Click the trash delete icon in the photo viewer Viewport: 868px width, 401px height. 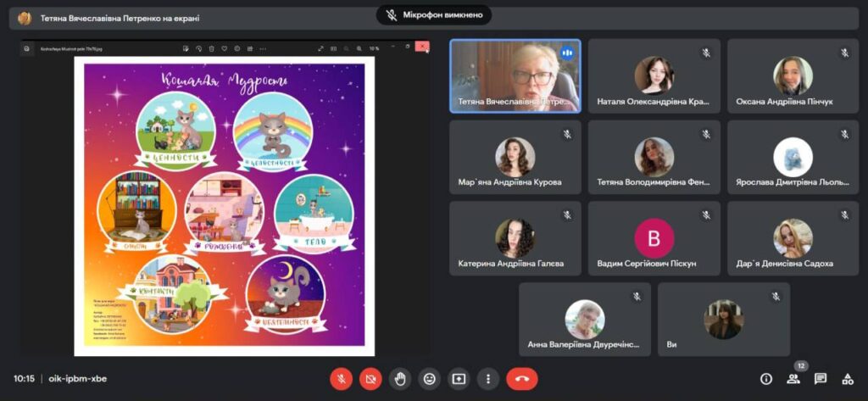213,48
